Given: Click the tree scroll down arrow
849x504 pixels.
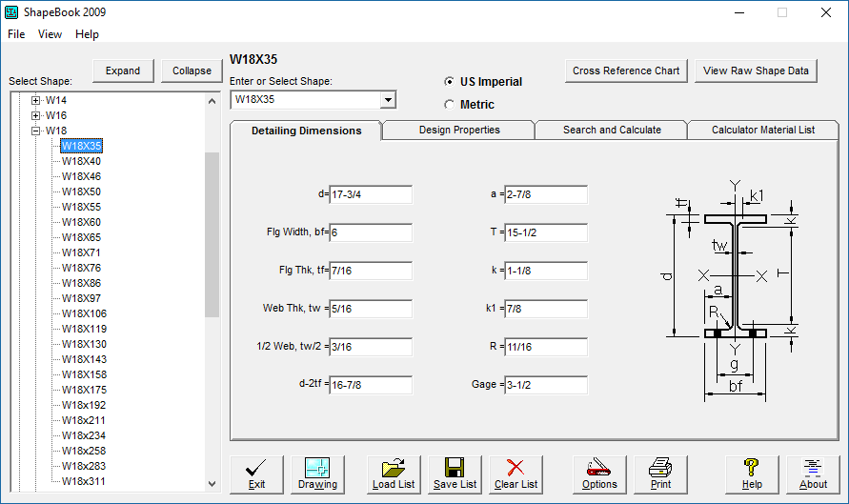Looking at the screenshot, I should coord(212,484).
